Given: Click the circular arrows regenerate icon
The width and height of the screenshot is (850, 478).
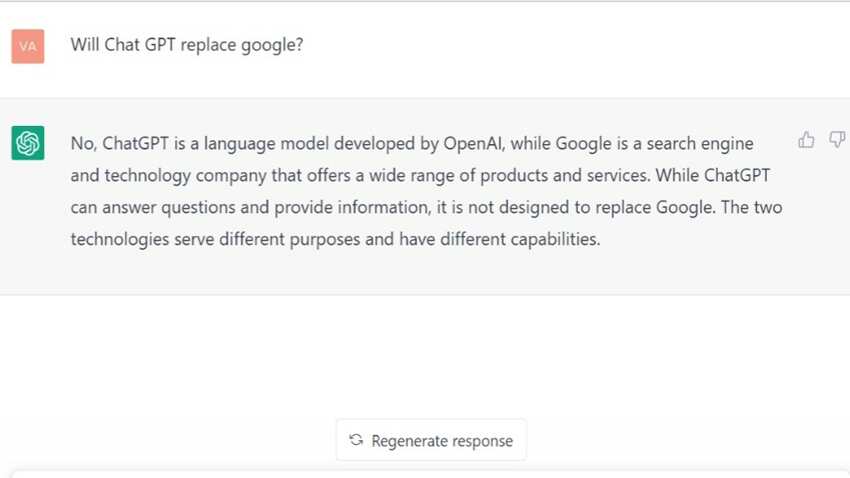Looking at the screenshot, I should coord(356,440).
